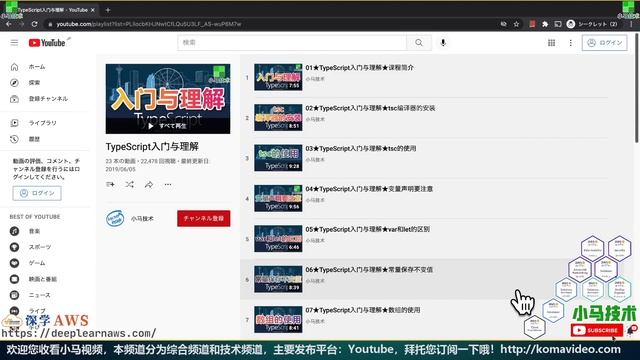Reload the page with browser refresh button
The width and height of the screenshot is (640, 360).
pos(34,24)
